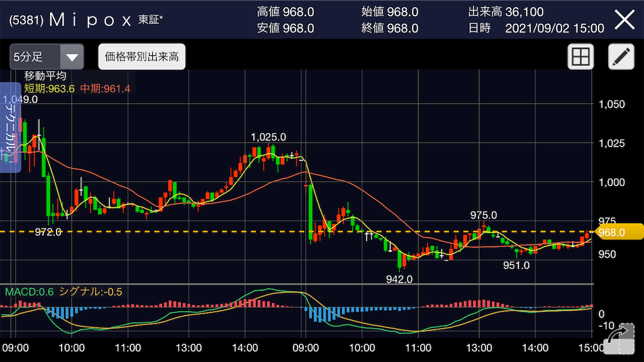This screenshot has width=644, height=362.
Task: Tap the 1,050 price axis label
Action: [612, 104]
